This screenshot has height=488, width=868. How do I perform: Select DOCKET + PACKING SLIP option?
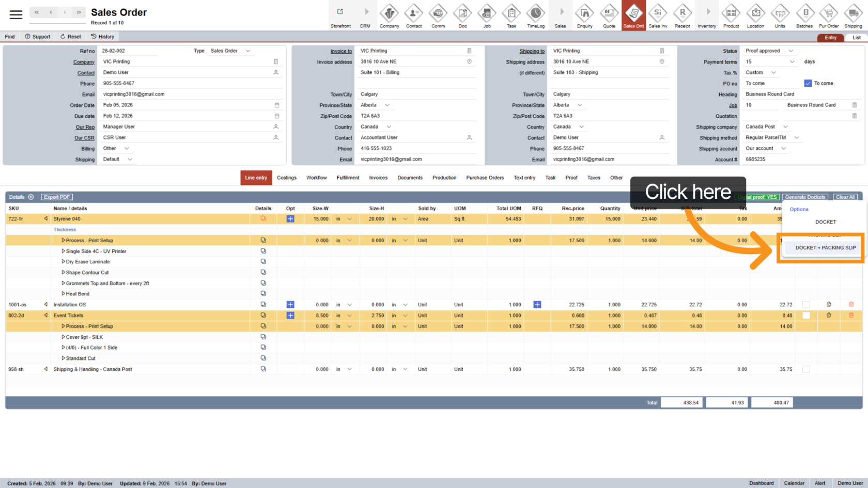pos(825,248)
